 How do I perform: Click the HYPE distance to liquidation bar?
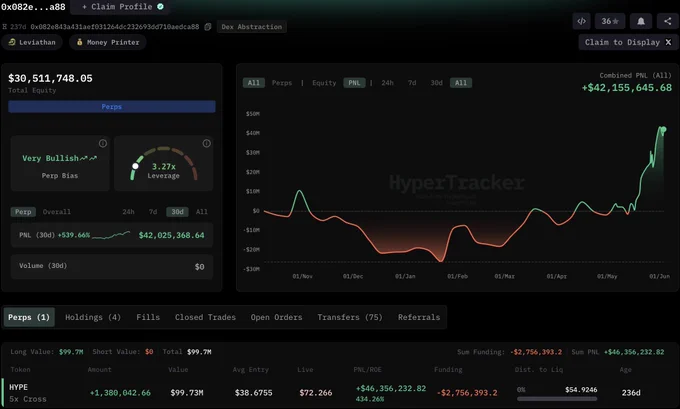557,399
